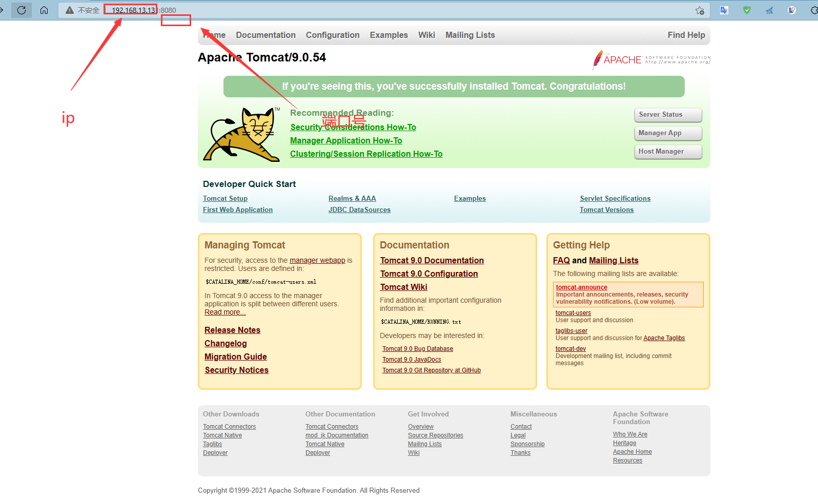This screenshot has width=818, height=504.
Task: Open the Mailing Lists nav tab
Action: 470,35
